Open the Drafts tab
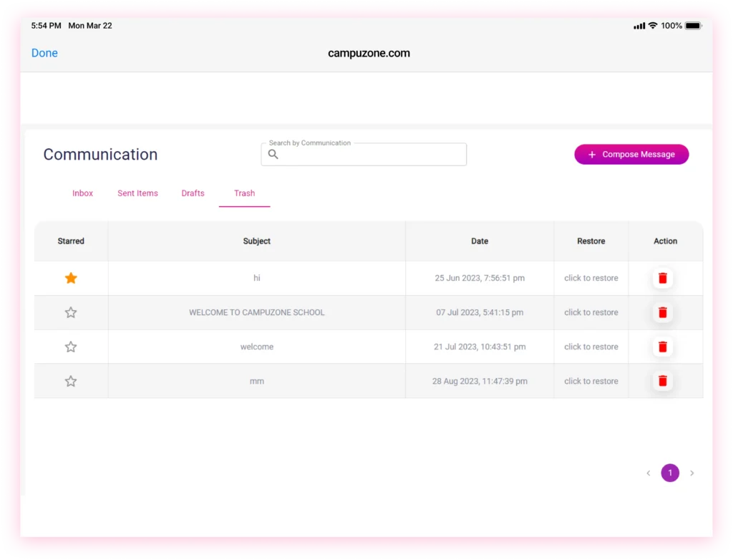This screenshot has width=733, height=560. click(193, 193)
